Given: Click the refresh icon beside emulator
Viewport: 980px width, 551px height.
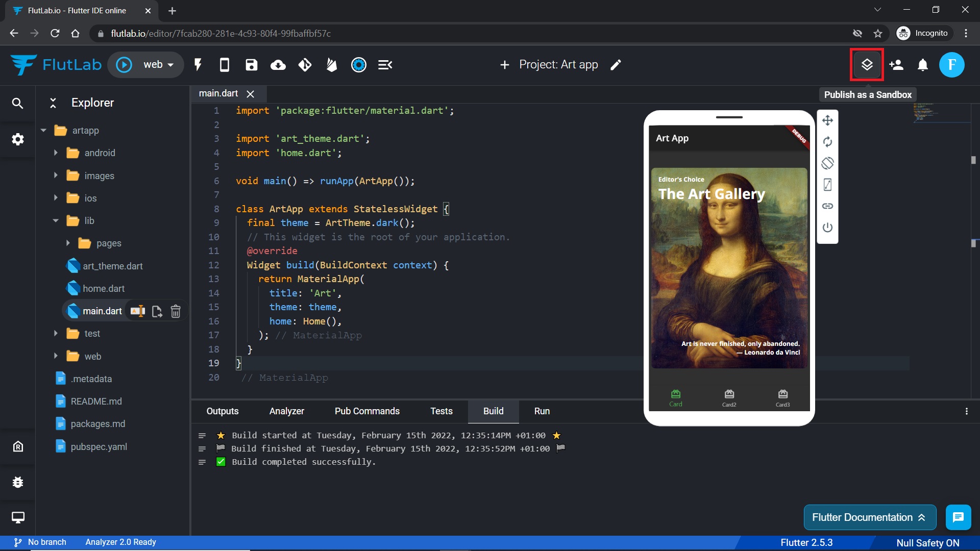Looking at the screenshot, I should (827, 142).
